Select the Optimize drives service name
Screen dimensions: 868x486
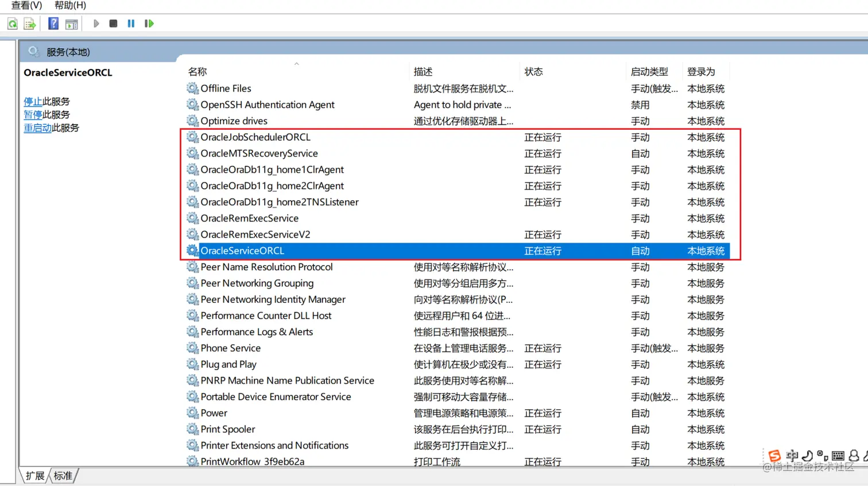234,120
